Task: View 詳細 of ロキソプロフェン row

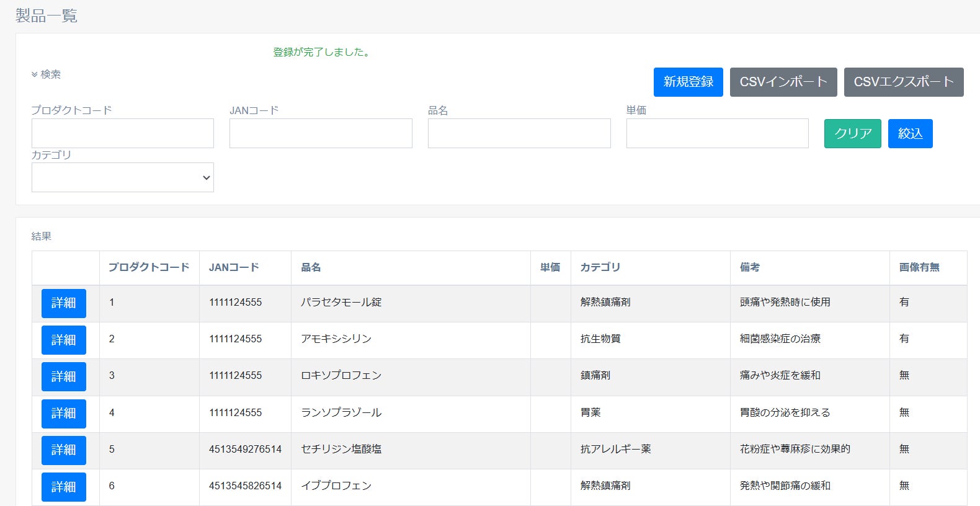Action: [64, 376]
